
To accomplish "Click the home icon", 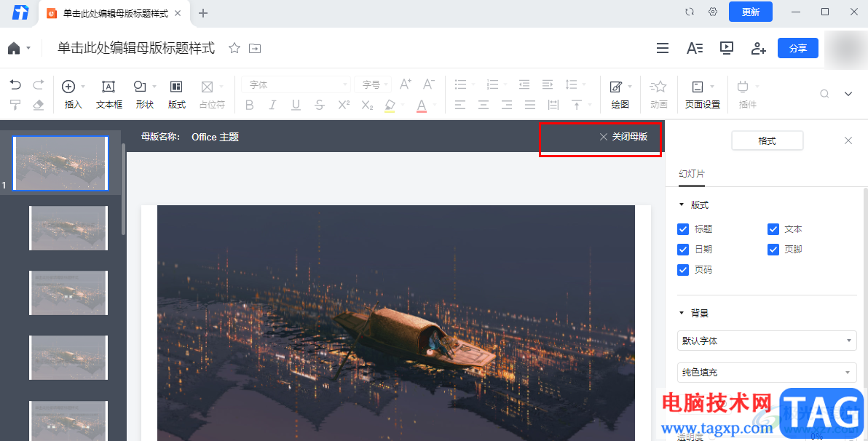I will [14, 48].
